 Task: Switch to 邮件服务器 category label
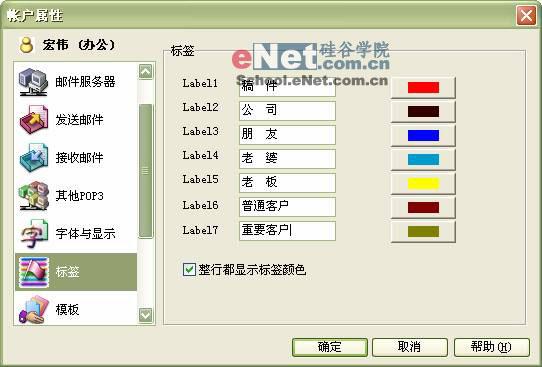coord(85,82)
